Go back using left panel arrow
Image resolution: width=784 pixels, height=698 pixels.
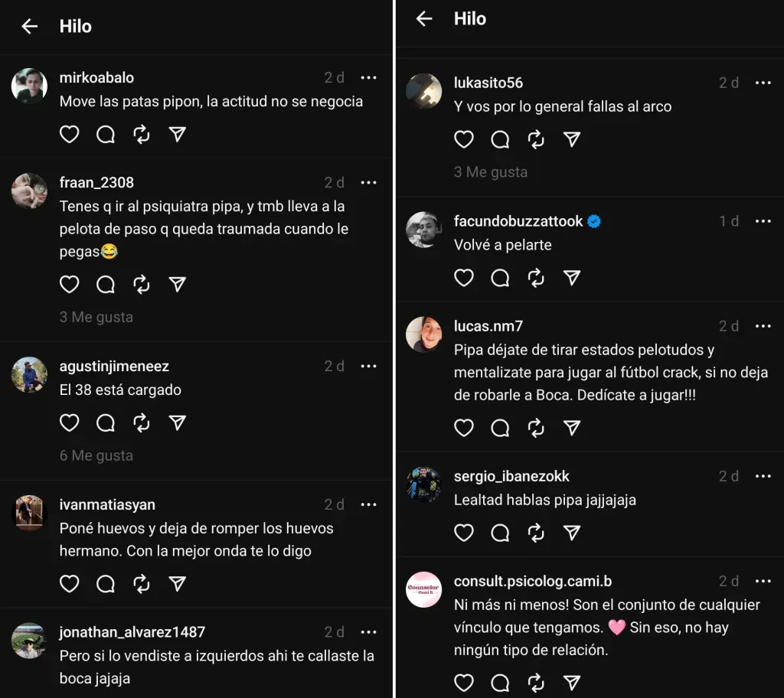(30, 27)
